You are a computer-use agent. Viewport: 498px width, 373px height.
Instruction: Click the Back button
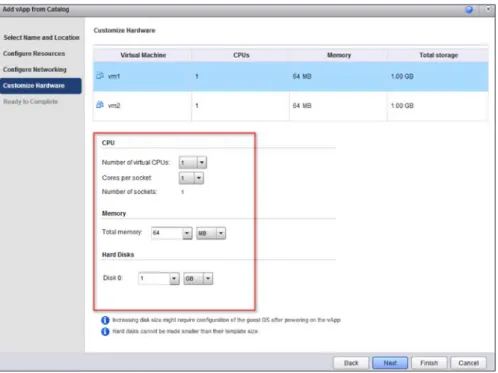tap(351, 363)
